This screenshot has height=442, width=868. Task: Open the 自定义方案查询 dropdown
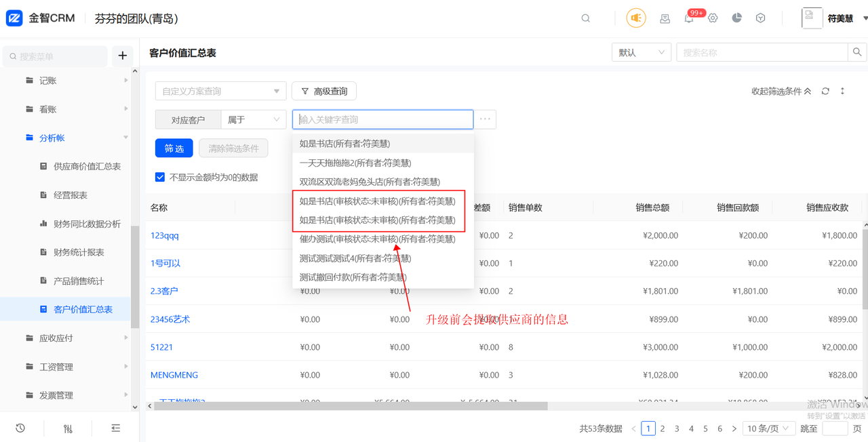point(221,91)
